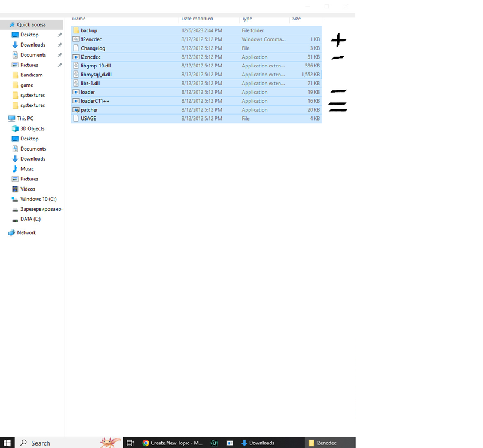
Task: Click the Task View taskbar icon
Action: [130, 443]
